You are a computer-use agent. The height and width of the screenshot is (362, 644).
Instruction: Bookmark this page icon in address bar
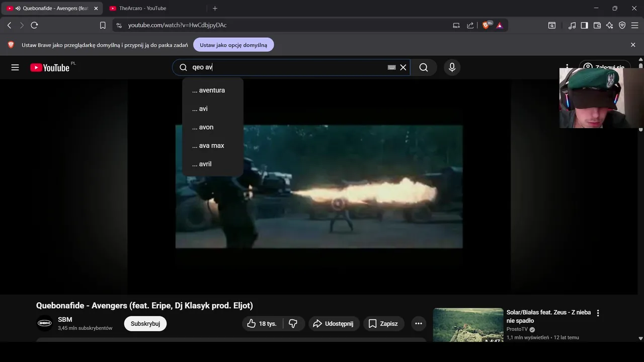pos(103,25)
